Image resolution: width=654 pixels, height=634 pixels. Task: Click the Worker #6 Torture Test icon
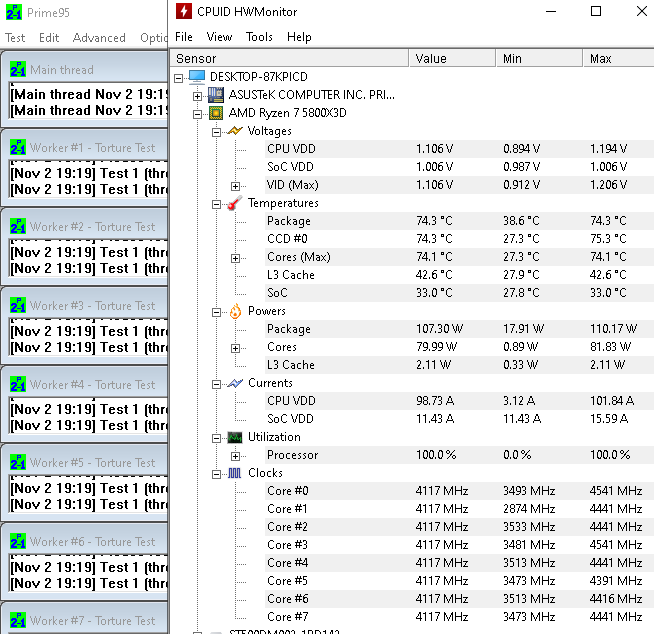tap(18, 541)
